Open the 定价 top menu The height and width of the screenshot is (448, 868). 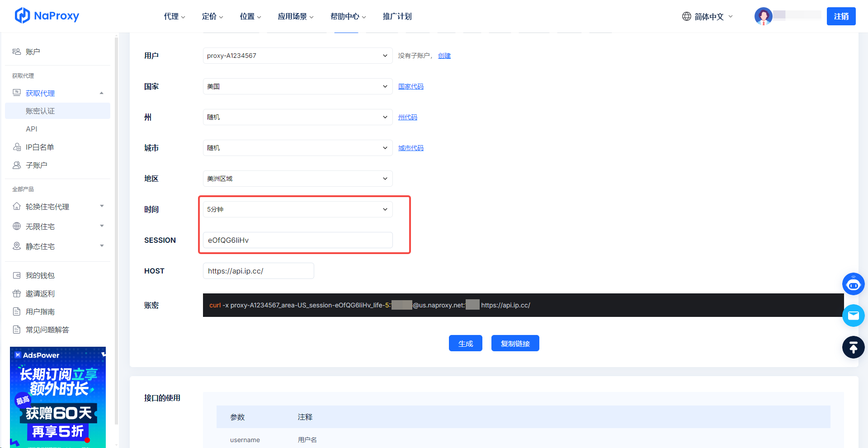[x=212, y=16]
